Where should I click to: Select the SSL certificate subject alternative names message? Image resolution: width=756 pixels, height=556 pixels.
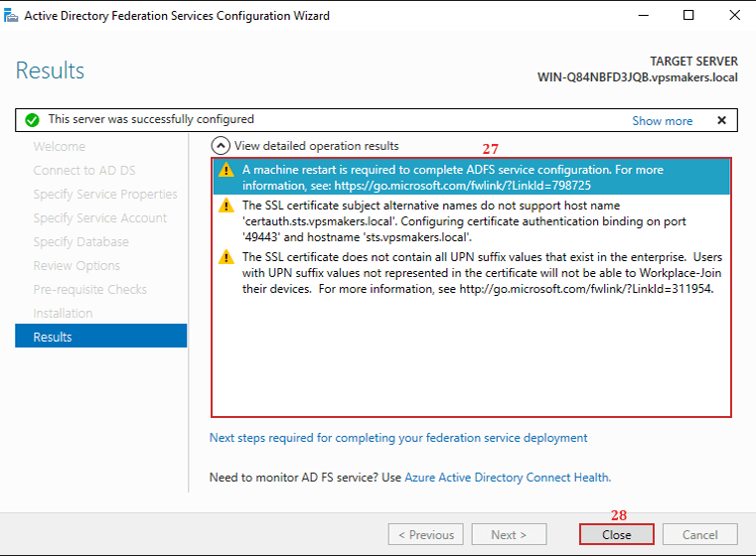click(472, 221)
